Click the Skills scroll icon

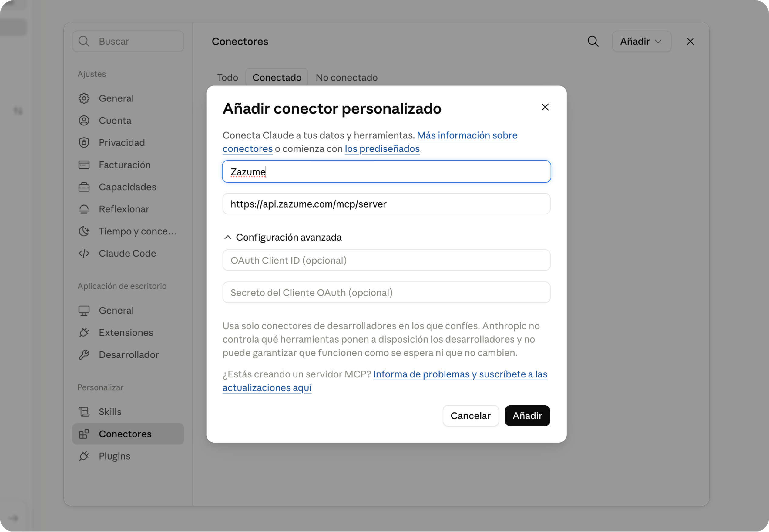coord(84,412)
